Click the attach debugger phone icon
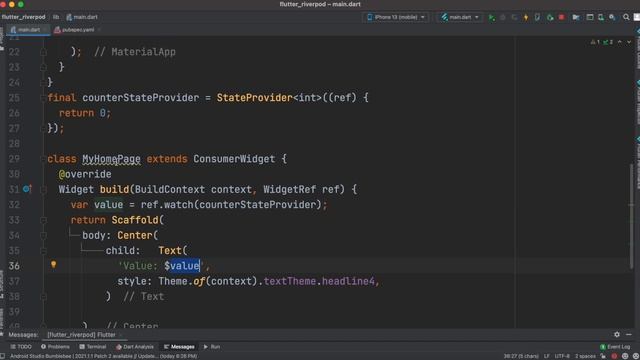This screenshot has width=640, height=360. click(x=537, y=17)
